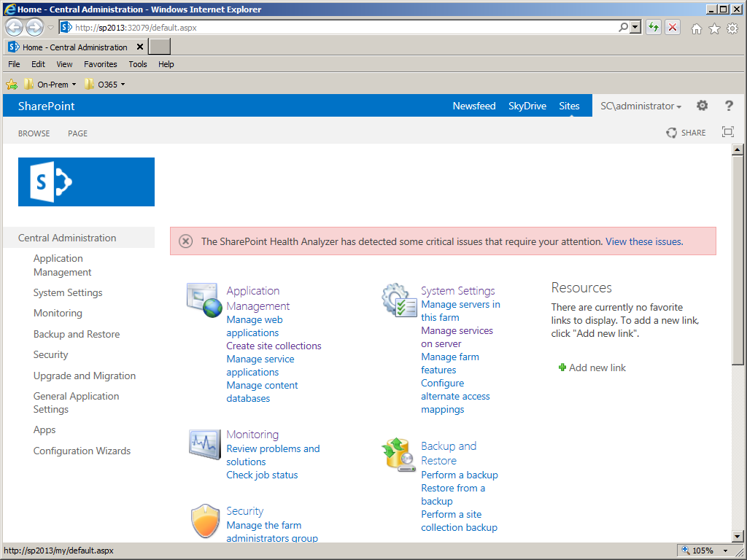747x560 pixels.
Task: Expand the SC\administrator user menu
Action: pos(640,106)
